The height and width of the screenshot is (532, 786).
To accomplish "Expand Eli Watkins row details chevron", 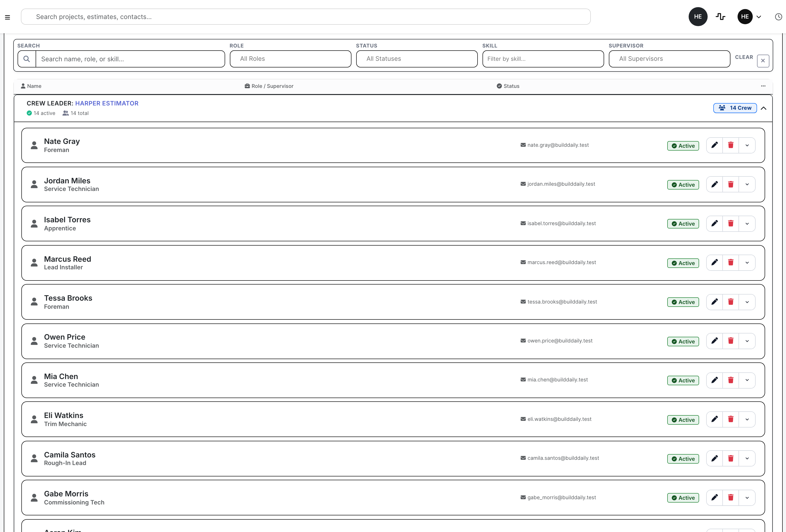I will (x=747, y=419).
